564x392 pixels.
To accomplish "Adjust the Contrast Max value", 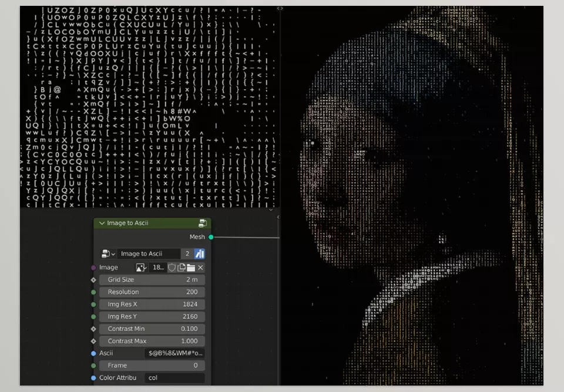I will 152,341.
